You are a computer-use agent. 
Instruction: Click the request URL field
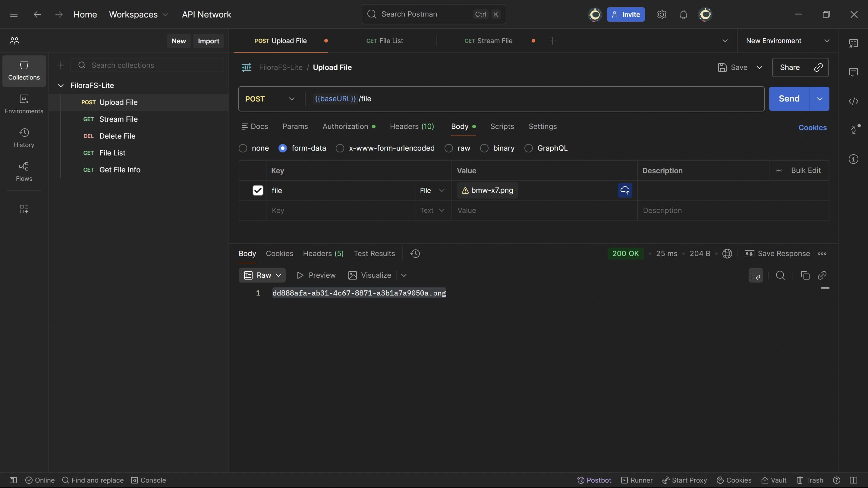(534, 99)
